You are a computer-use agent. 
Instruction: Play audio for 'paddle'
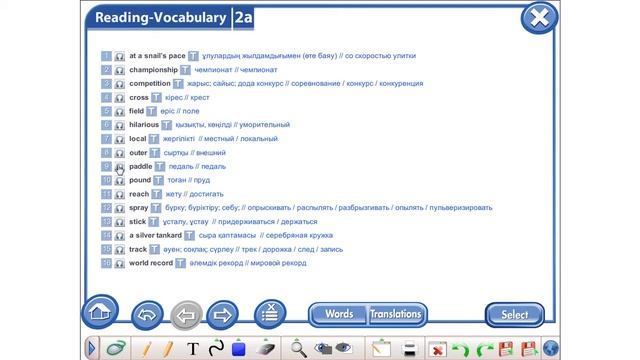click(x=119, y=167)
